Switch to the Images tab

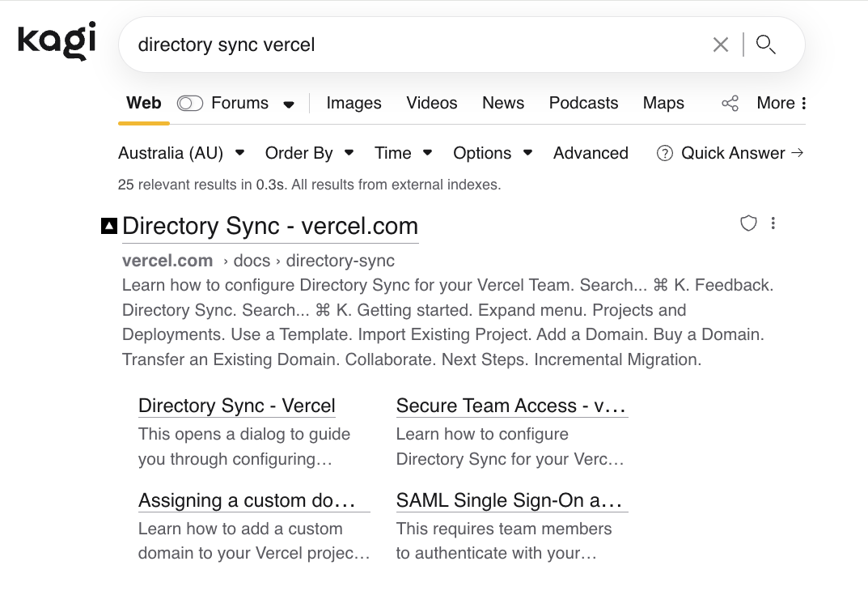point(354,104)
